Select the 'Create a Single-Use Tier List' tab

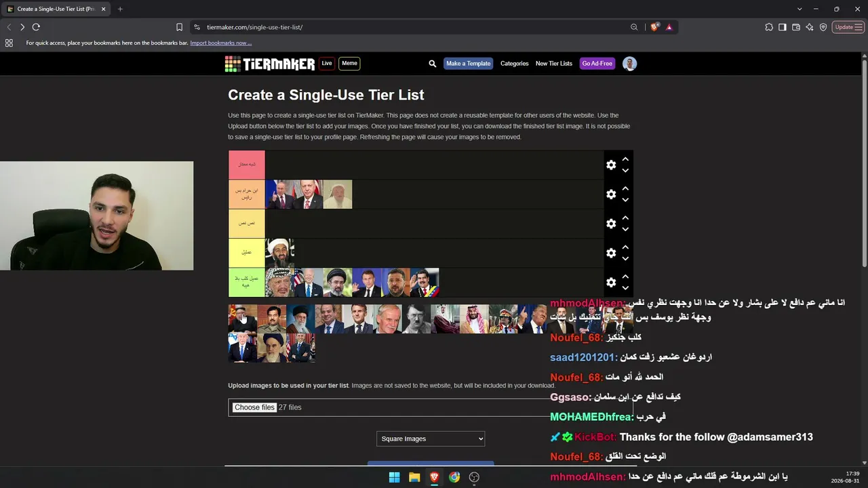click(x=56, y=9)
